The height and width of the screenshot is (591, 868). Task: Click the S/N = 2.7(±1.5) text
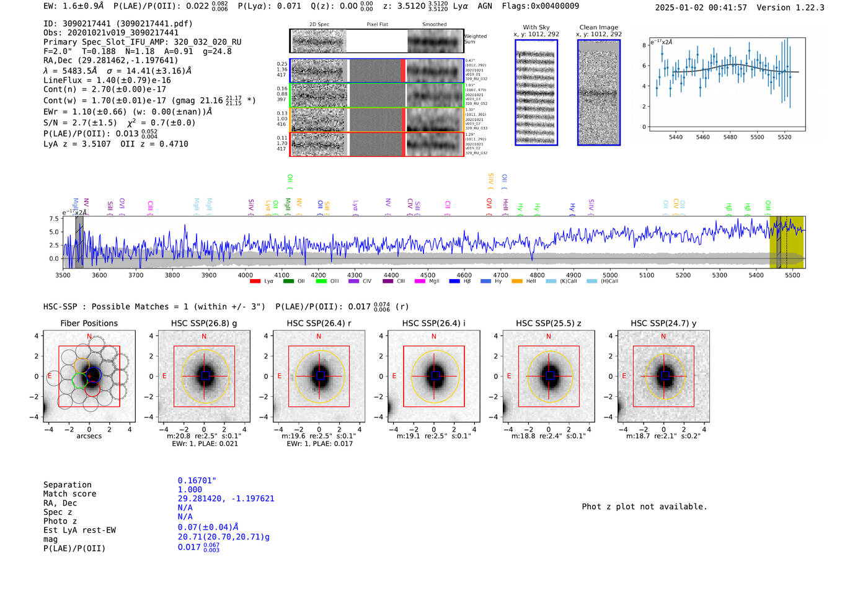point(80,123)
